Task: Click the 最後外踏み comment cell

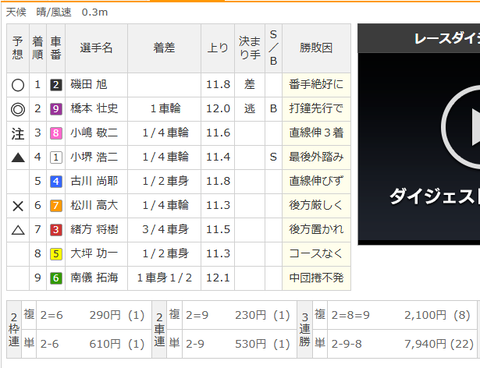Action: tap(316, 157)
